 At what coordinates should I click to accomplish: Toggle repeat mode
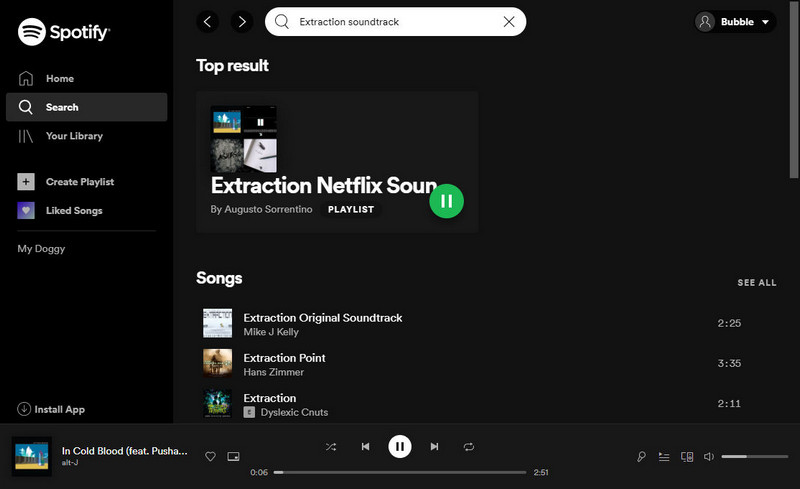(x=469, y=447)
